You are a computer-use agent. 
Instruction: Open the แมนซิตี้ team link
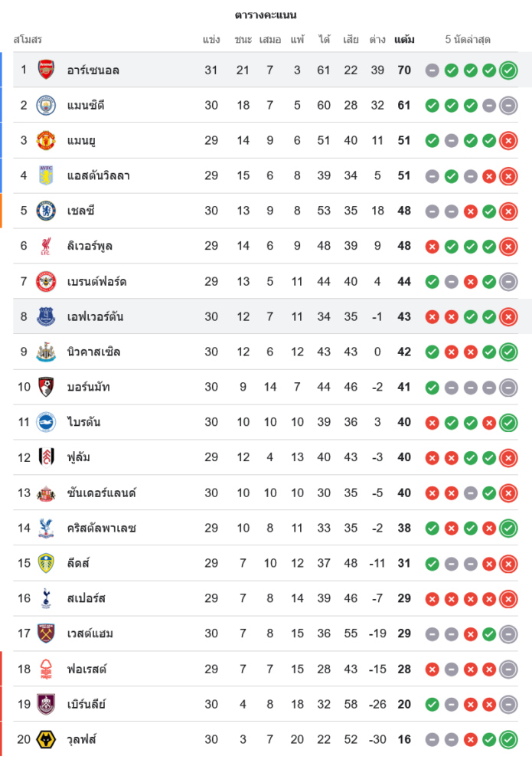85,105
